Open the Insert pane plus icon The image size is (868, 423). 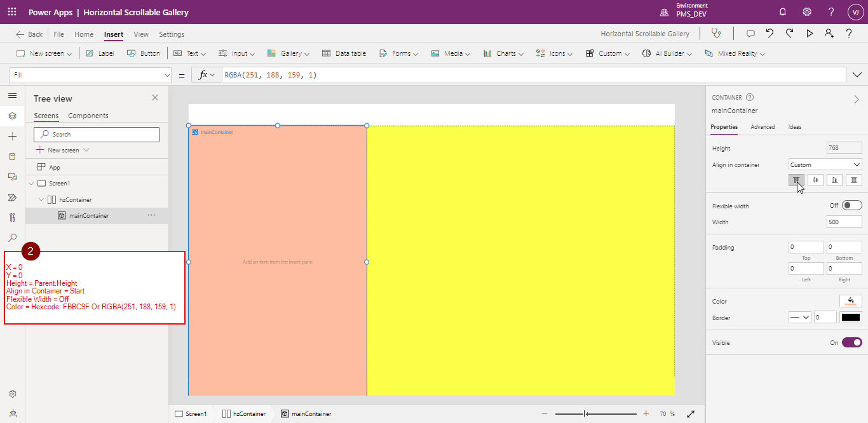[x=12, y=136]
